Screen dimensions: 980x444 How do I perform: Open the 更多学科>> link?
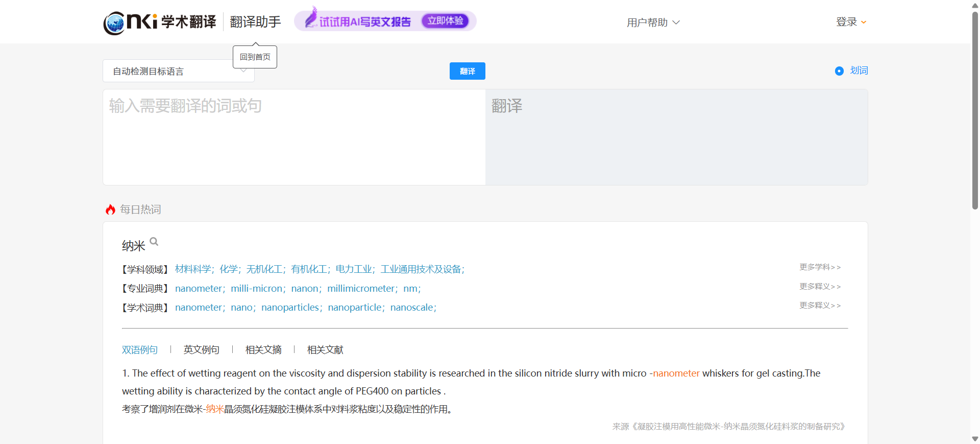tap(820, 267)
